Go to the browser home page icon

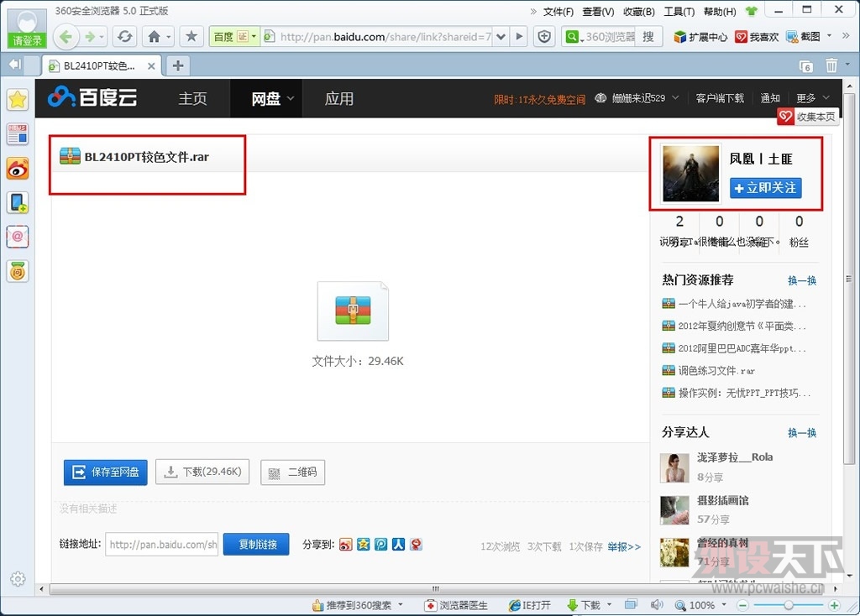tap(155, 37)
